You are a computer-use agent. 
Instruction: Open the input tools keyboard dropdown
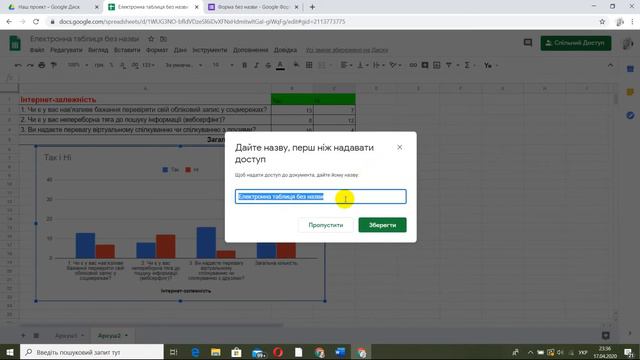[490, 65]
